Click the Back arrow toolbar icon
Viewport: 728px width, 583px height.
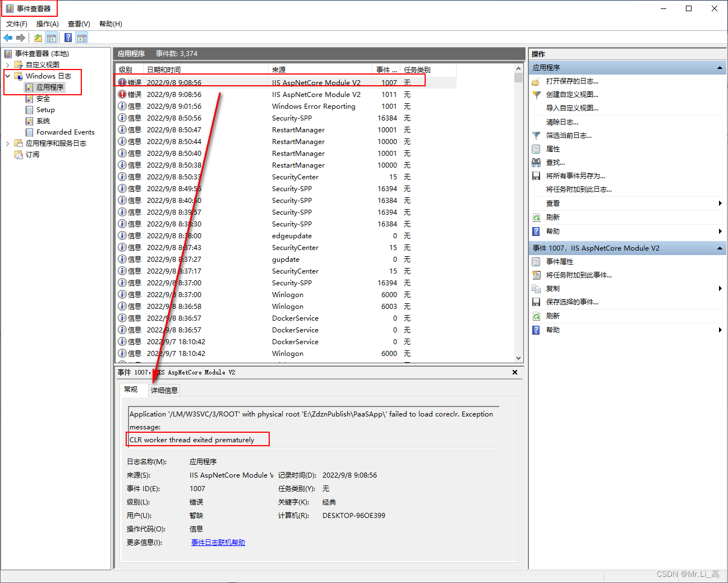[x=8, y=38]
